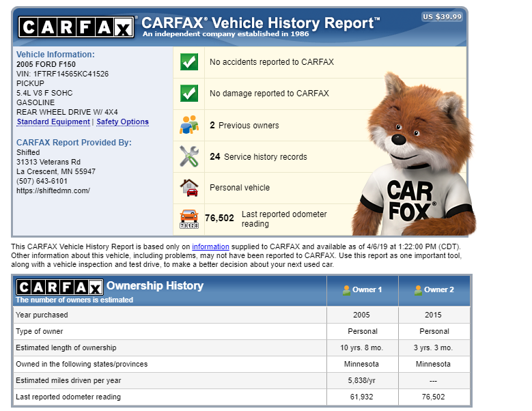Screen dimensions: 532x411
Task: Click the 'Year purchased' row label
Action: [42, 315]
